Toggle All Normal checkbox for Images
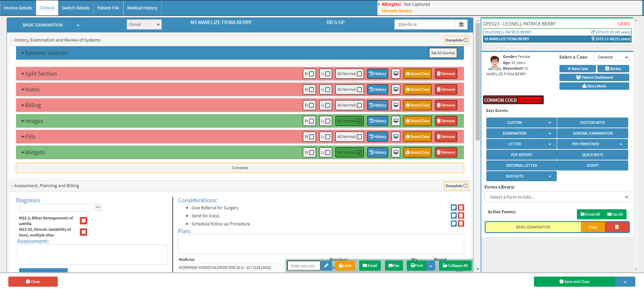The height and width of the screenshot is (289, 644). [359, 121]
